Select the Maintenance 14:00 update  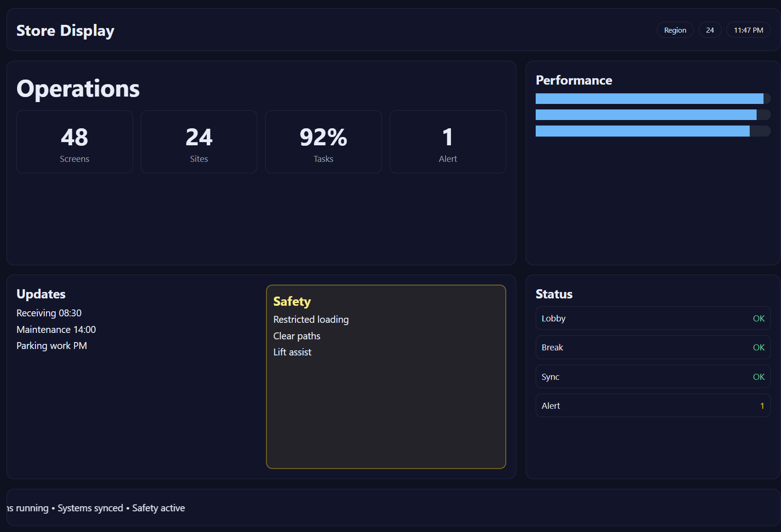tap(56, 330)
